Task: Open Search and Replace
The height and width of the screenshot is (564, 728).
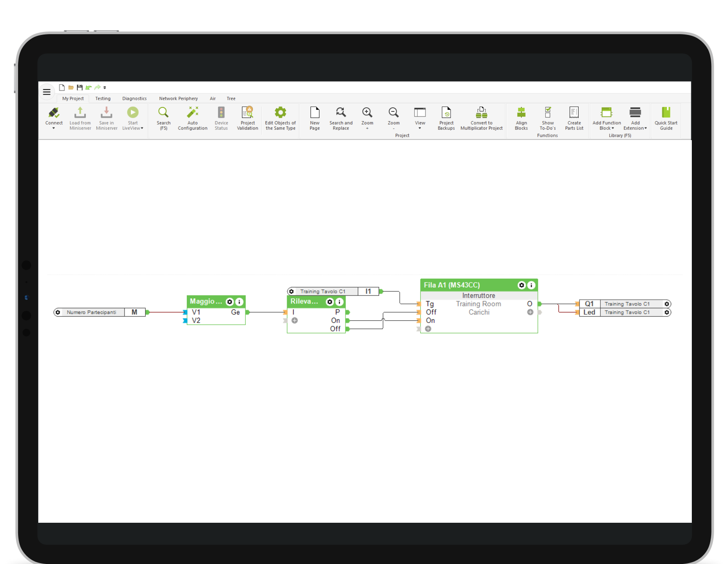Action: click(341, 118)
